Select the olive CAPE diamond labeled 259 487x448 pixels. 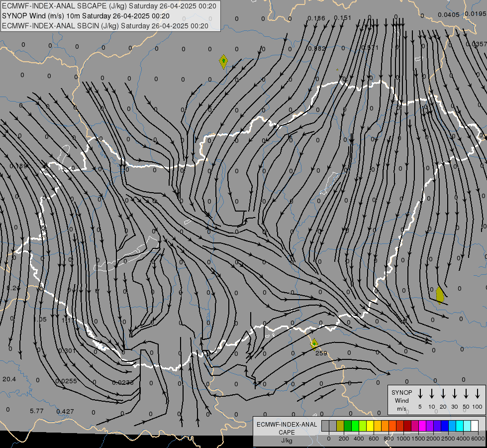tap(314, 344)
